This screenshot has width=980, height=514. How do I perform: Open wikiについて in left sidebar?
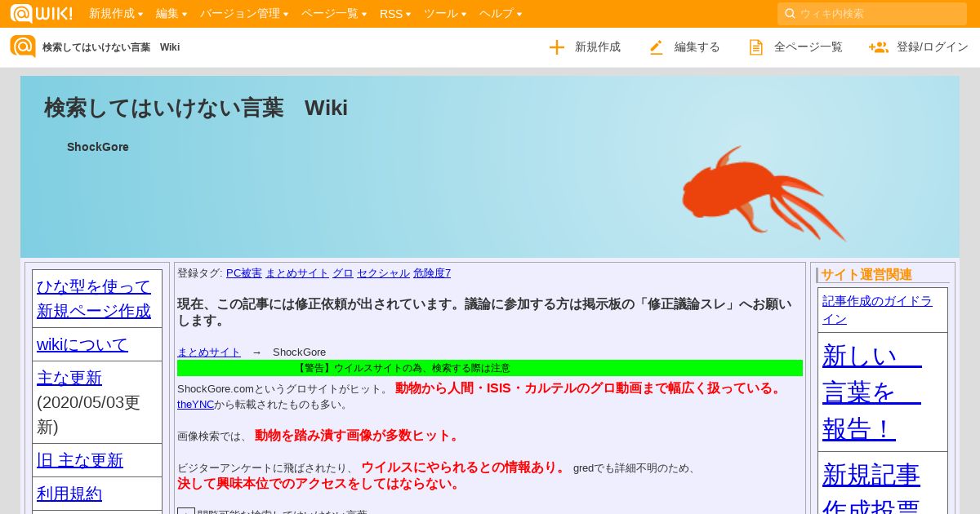pyautogui.click(x=82, y=344)
